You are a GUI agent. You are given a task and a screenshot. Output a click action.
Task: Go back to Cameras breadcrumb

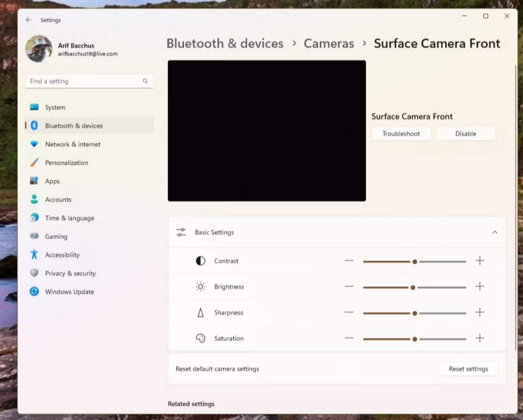pos(329,43)
